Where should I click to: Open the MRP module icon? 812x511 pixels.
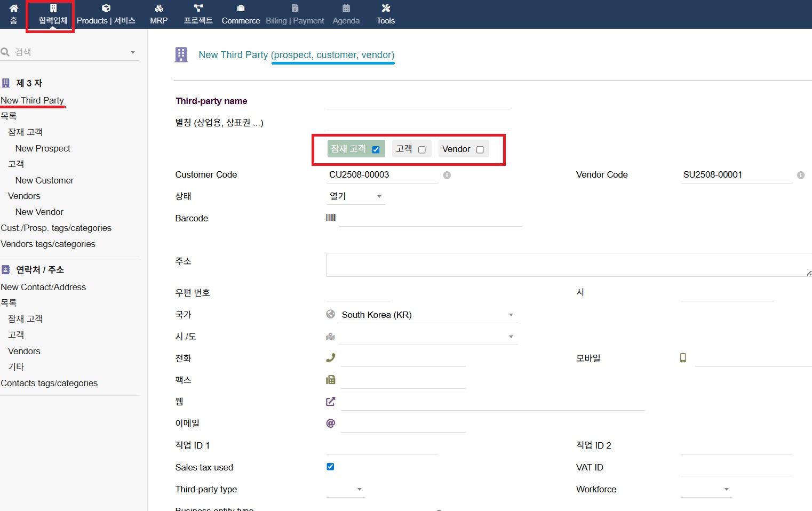click(x=158, y=8)
